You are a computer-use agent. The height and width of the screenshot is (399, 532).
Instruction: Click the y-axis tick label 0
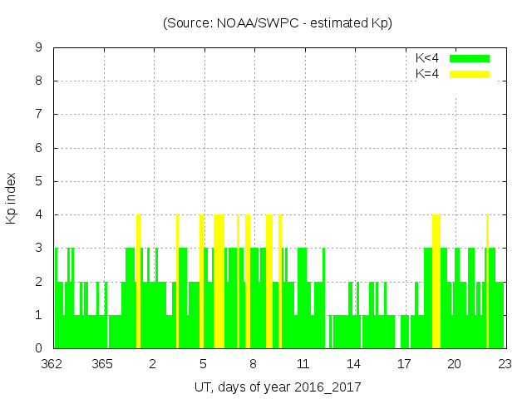(x=38, y=348)
